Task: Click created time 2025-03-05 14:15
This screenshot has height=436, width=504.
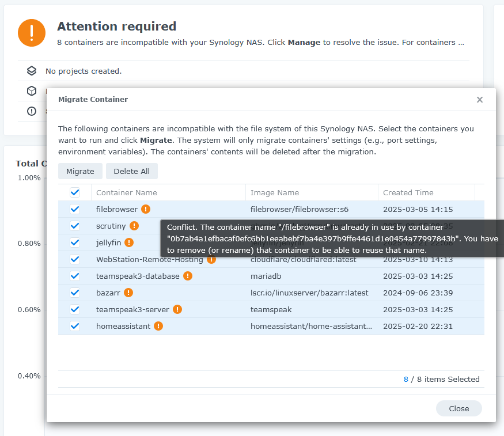Action: click(418, 210)
